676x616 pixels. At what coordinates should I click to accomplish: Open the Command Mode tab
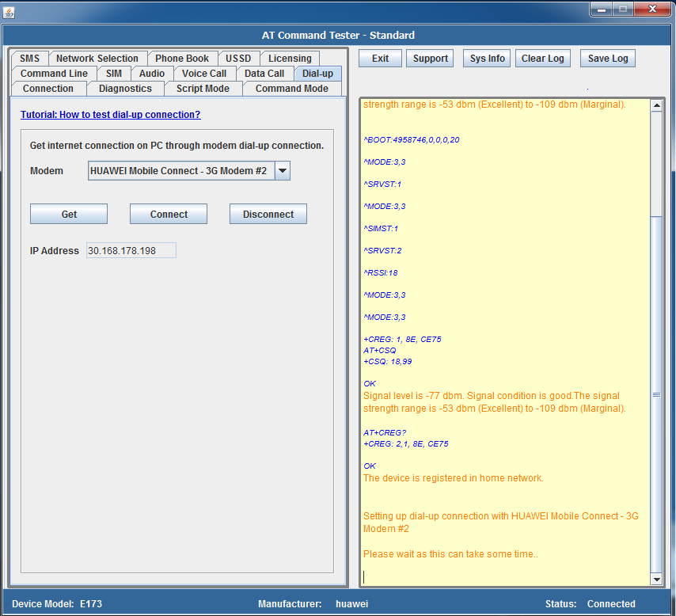[x=292, y=89]
